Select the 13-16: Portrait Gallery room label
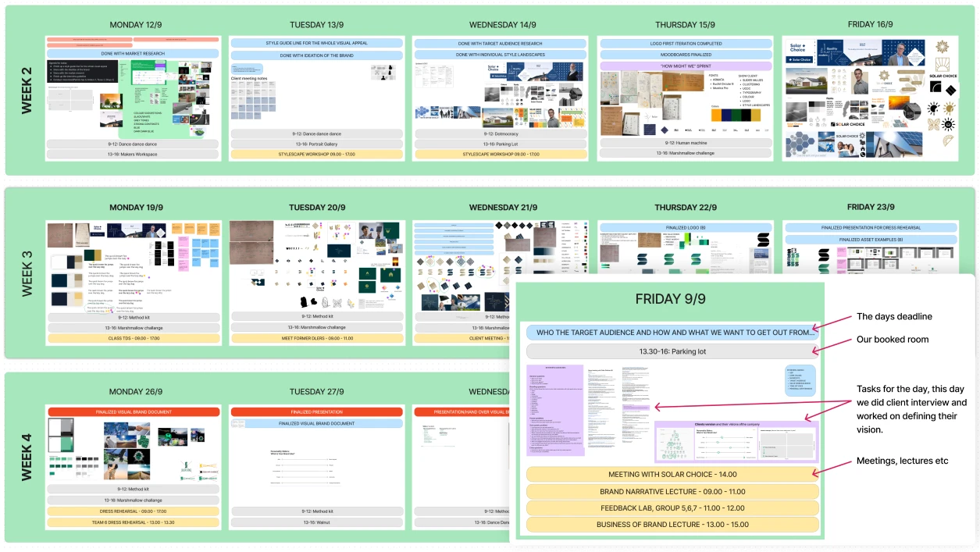The image size is (980, 552). tap(316, 144)
